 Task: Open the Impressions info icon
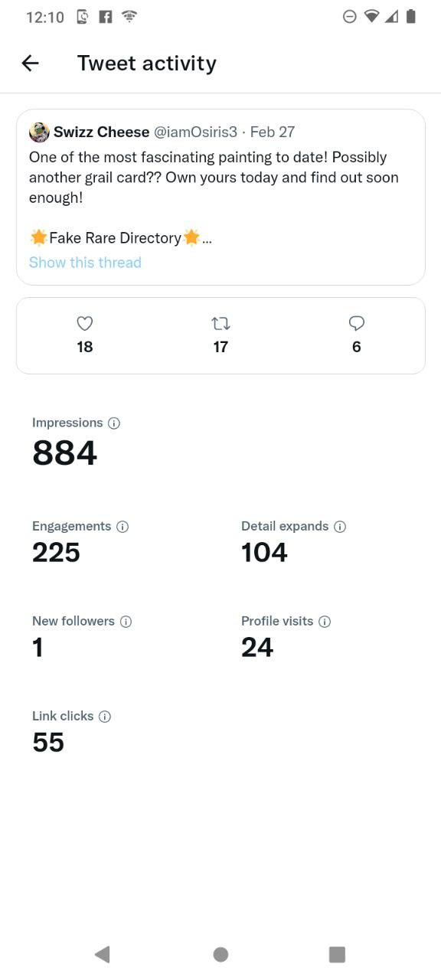coord(114,423)
